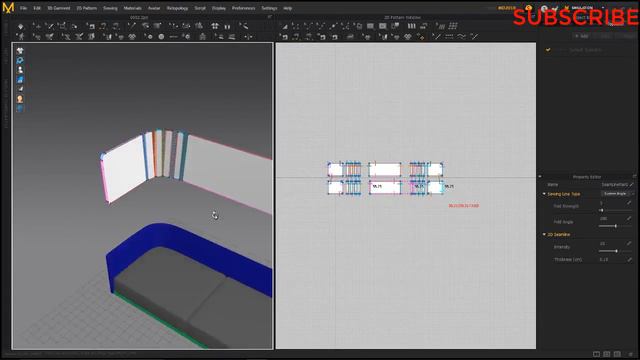Click the Fold Strength edit pencil
Viewport: 640px width, 360px height.
click(x=629, y=203)
